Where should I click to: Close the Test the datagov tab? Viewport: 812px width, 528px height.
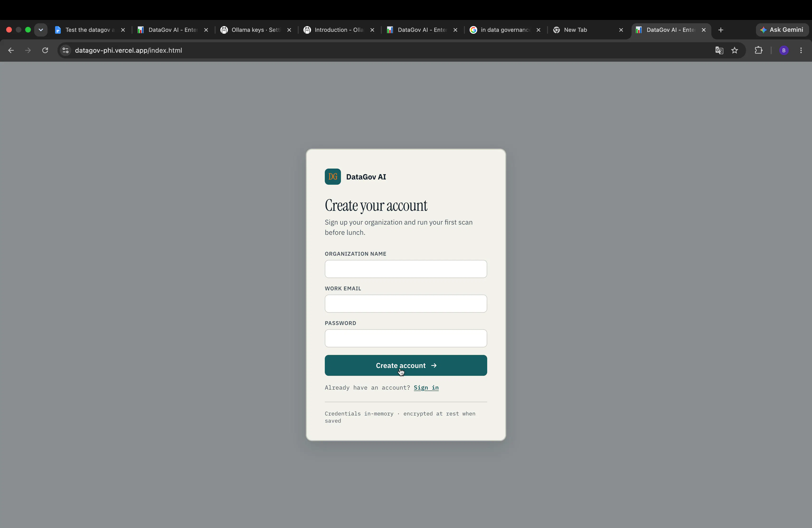[x=123, y=30]
